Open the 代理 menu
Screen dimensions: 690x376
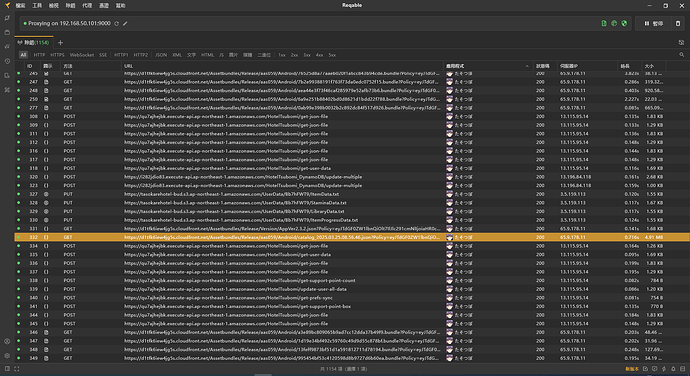click(87, 5)
